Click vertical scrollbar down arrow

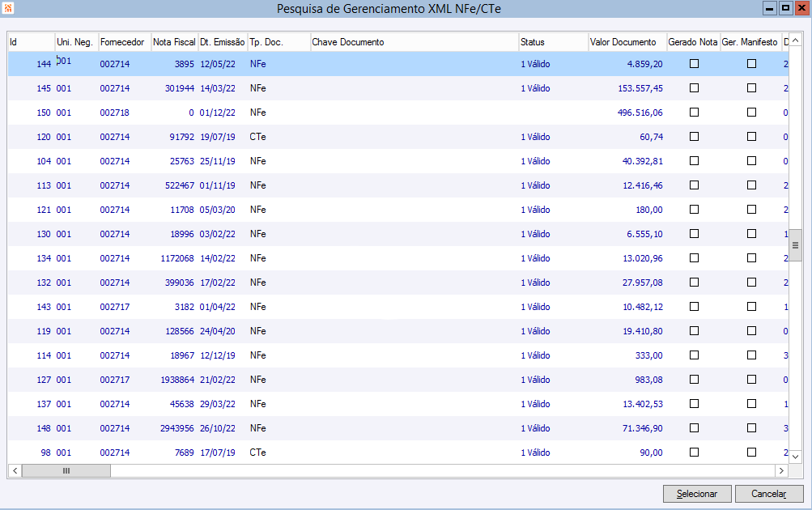coord(796,457)
